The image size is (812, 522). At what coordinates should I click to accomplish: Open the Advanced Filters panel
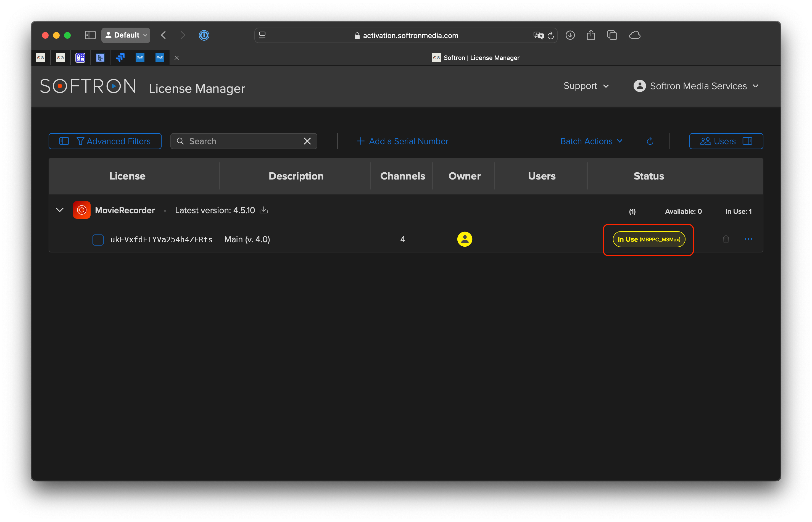tap(105, 141)
